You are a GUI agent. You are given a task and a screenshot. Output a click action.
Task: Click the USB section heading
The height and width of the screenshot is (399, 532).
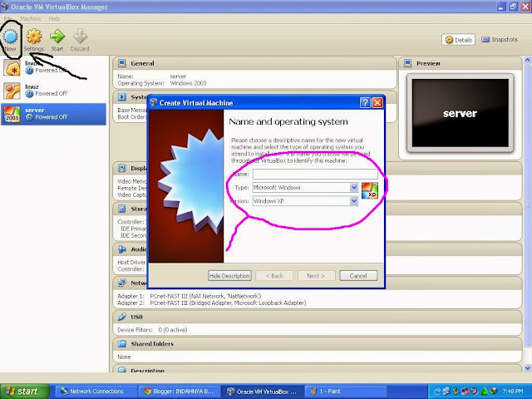pyautogui.click(x=136, y=317)
